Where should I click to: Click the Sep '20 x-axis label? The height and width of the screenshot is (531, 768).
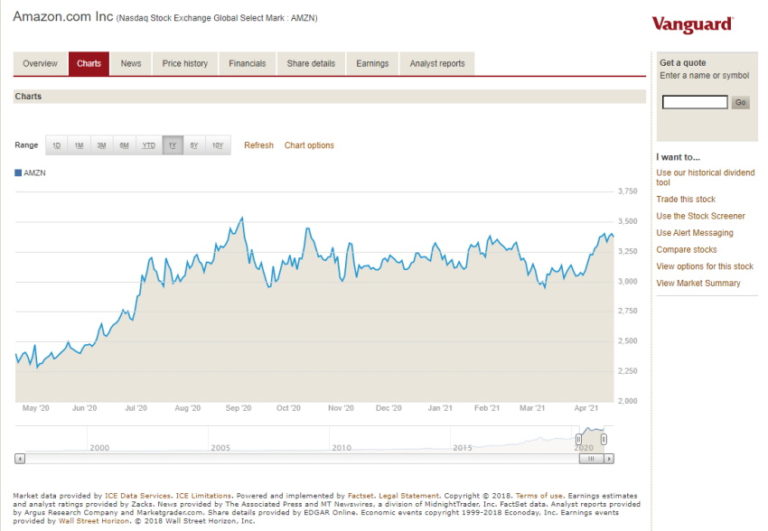pyautogui.click(x=239, y=408)
